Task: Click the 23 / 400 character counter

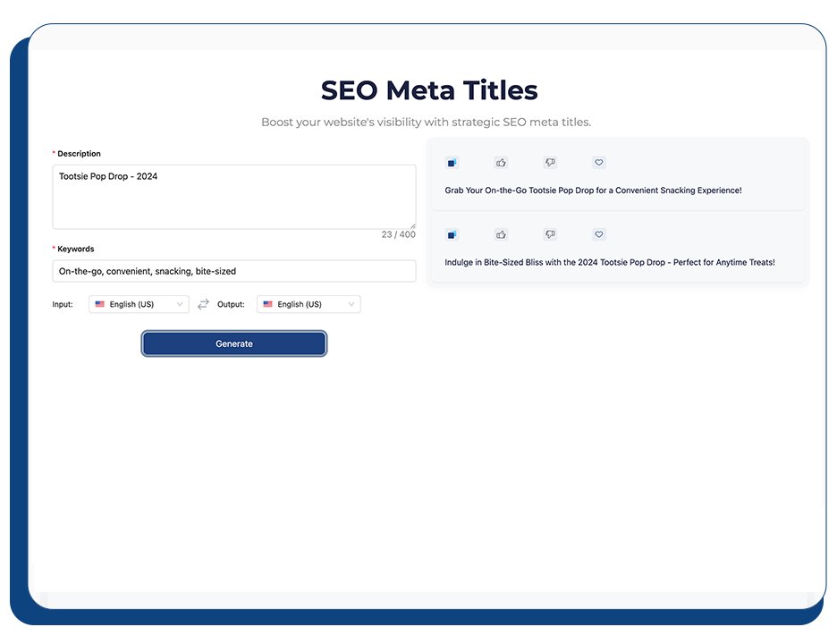Action: pos(398,235)
